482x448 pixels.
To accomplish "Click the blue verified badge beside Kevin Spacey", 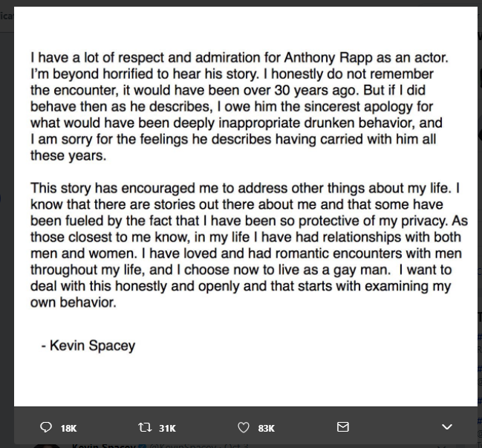I will 142,447.
